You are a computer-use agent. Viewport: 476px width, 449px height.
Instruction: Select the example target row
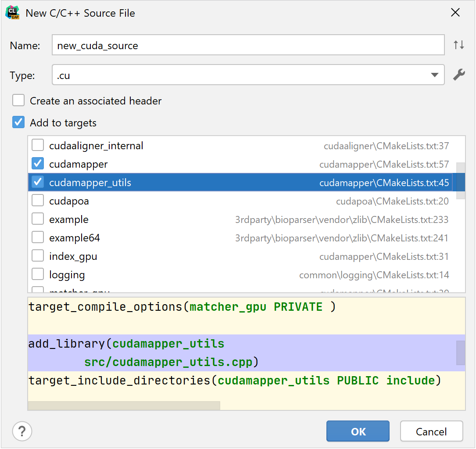pos(132,219)
